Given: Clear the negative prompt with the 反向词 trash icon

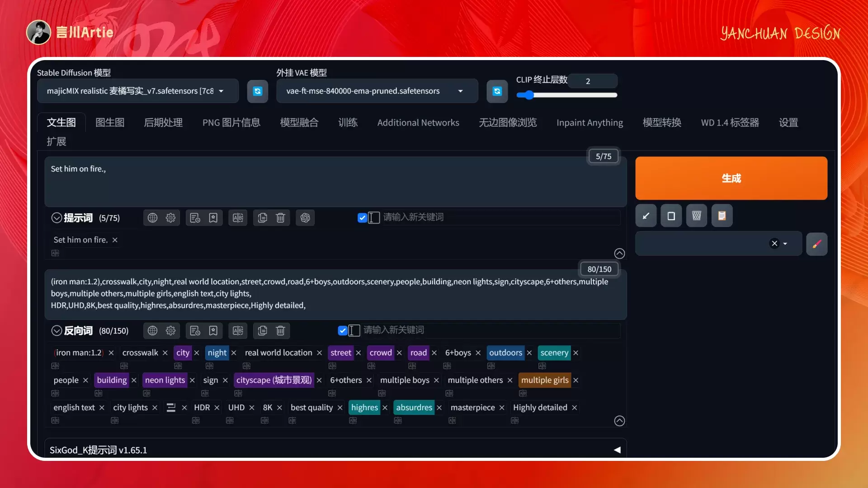Looking at the screenshot, I should click(280, 331).
